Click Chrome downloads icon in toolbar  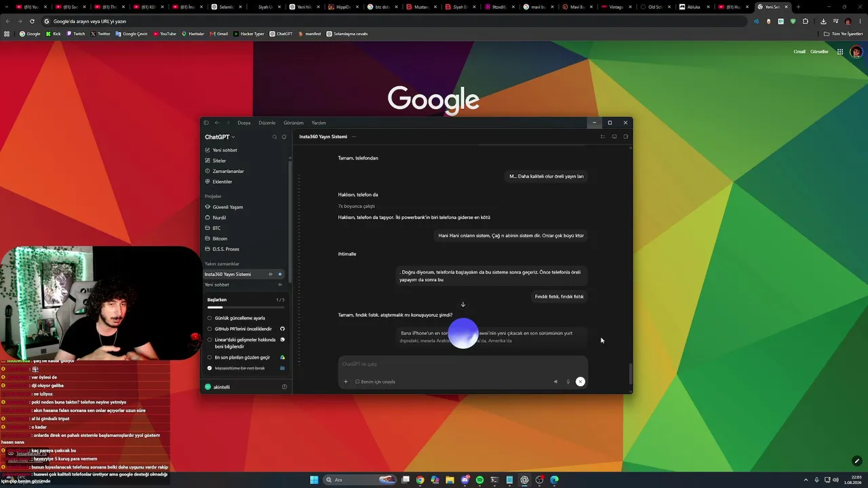click(823, 21)
